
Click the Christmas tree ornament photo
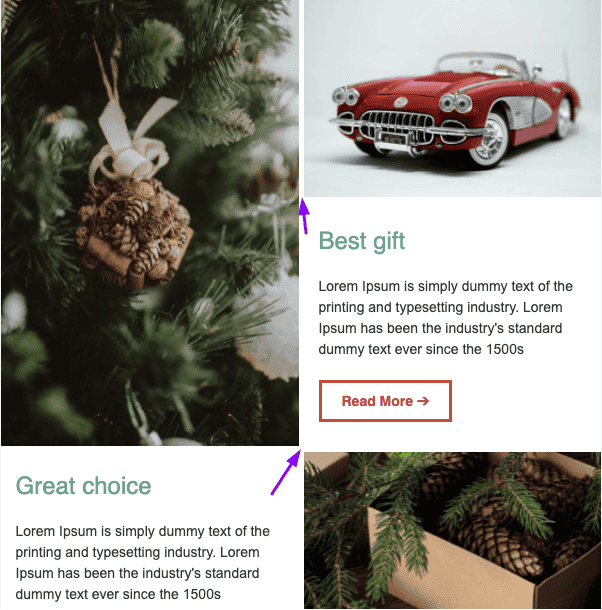[150, 223]
